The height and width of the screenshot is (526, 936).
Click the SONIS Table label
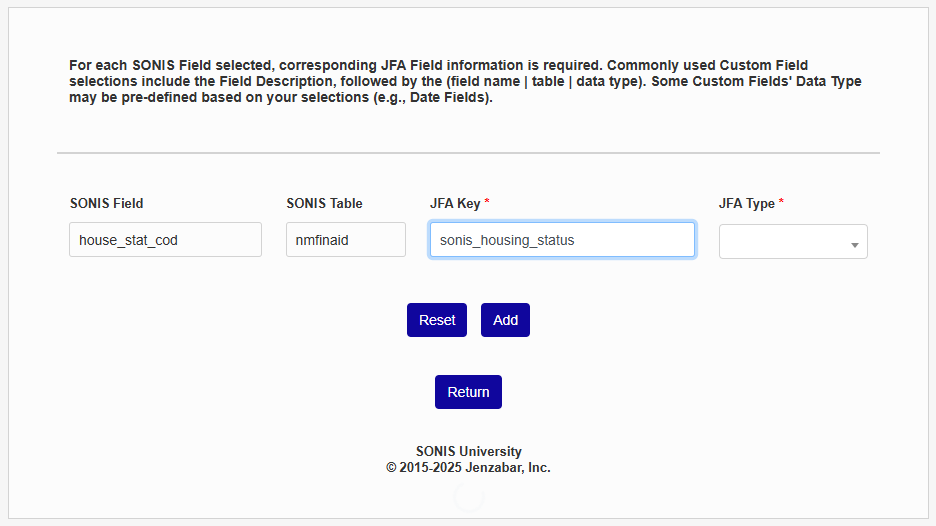[x=324, y=203]
